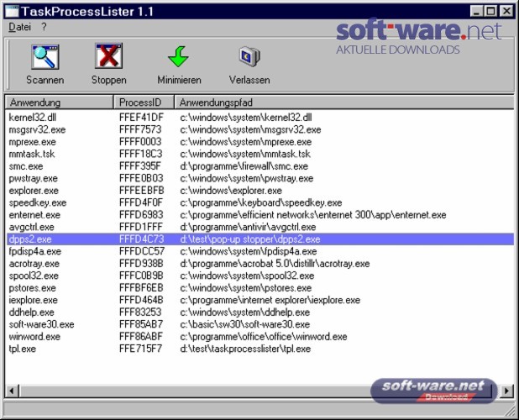519x420 pixels.
Task: Click the Stoppen red X icon
Action: click(108, 56)
